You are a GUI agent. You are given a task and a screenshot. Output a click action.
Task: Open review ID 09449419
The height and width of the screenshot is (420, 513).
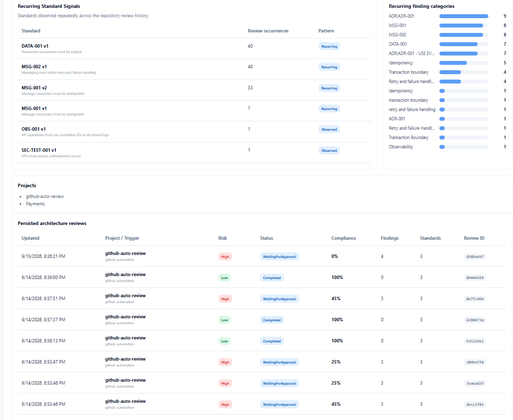coord(475,278)
